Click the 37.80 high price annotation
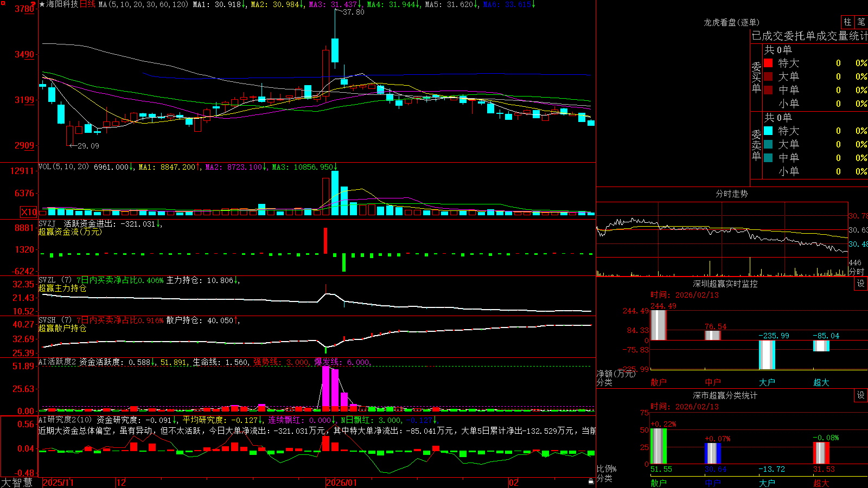 click(354, 12)
